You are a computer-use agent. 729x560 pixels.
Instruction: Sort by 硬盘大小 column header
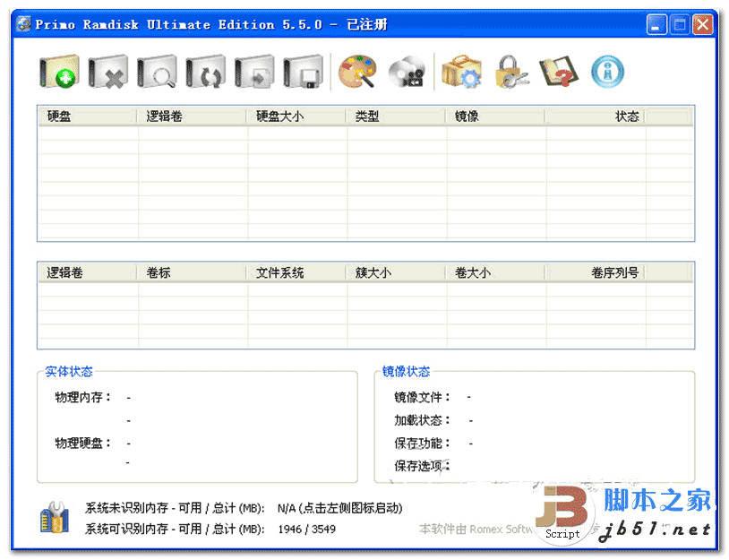[296, 116]
